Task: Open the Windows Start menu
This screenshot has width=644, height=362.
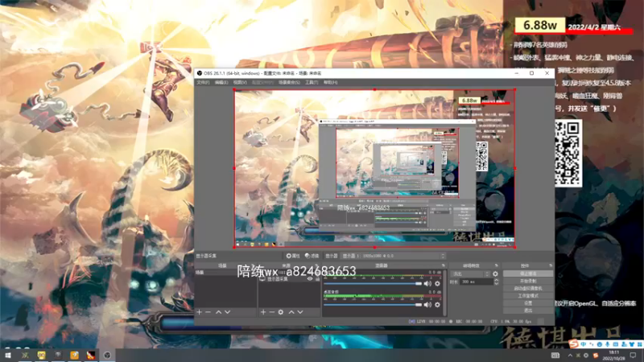Action: [8, 356]
